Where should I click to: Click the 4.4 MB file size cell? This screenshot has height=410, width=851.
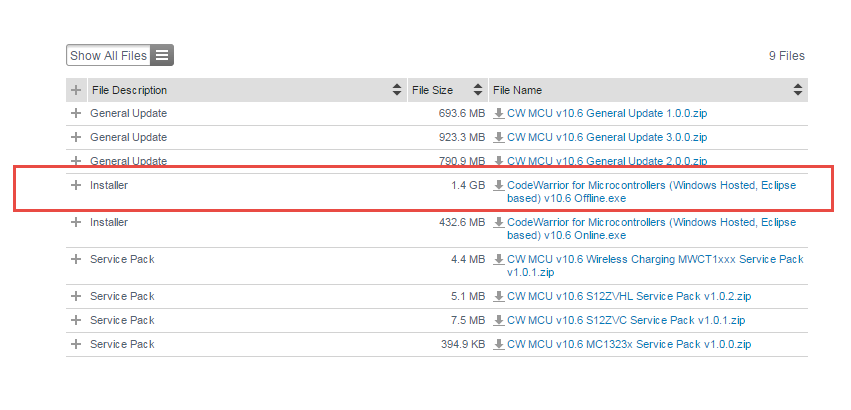468,259
